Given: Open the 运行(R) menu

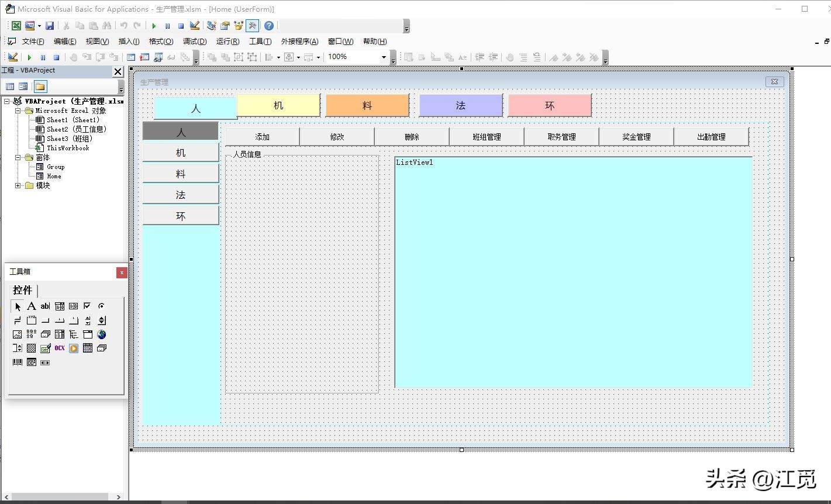Looking at the screenshot, I should pos(227,41).
